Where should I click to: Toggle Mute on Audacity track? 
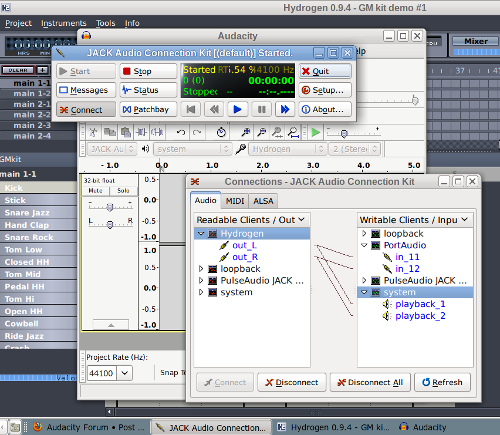click(x=95, y=191)
